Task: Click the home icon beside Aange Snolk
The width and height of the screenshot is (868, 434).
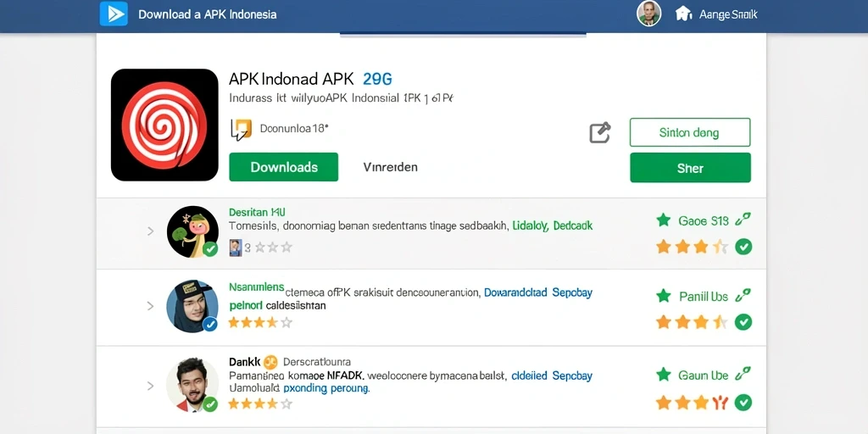Action: pyautogui.click(x=684, y=14)
